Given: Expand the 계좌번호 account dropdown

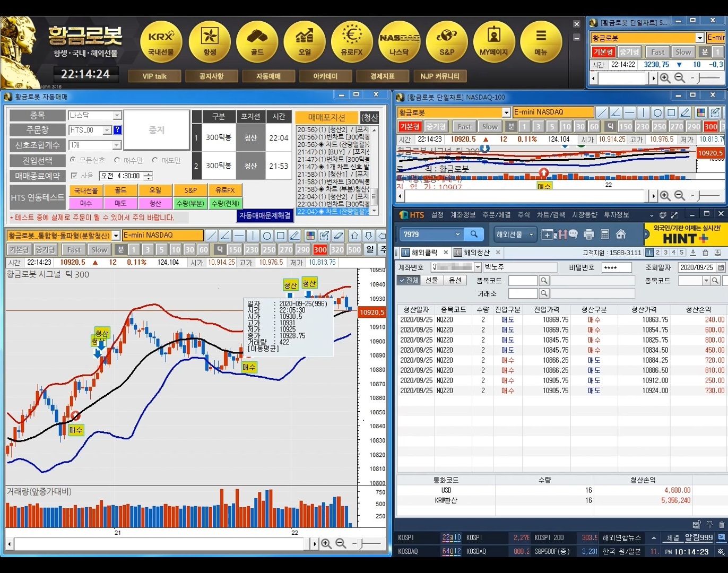Looking at the screenshot, I should [478, 267].
